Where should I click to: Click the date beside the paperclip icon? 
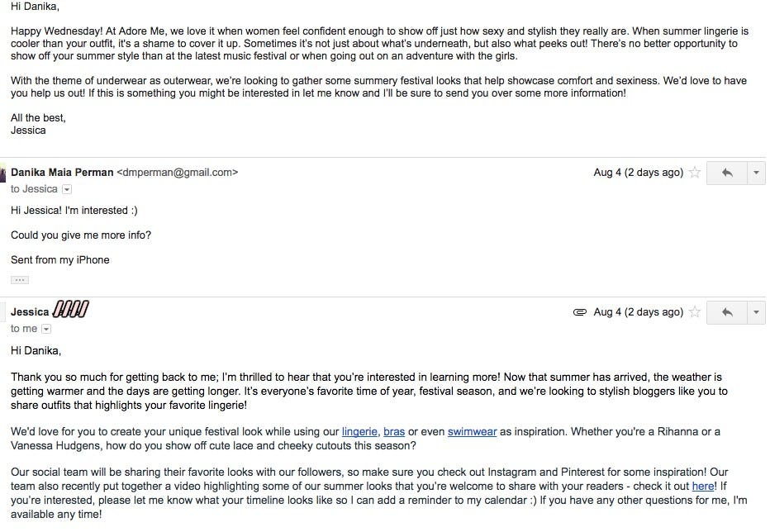(x=638, y=312)
